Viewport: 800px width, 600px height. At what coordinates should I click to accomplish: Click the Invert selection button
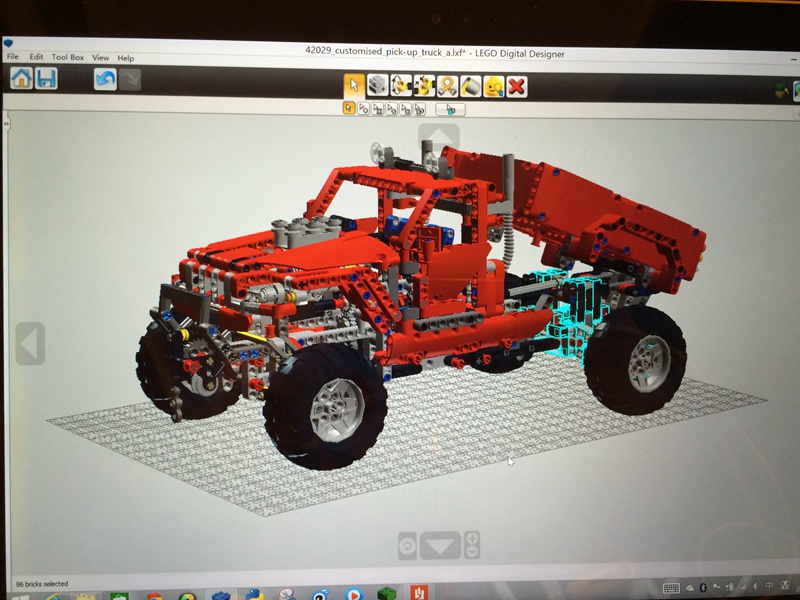point(451,109)
